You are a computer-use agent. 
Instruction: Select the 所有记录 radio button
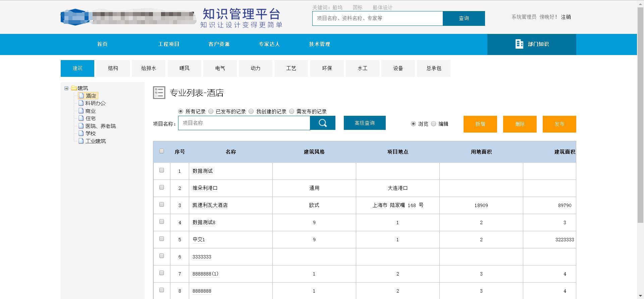(180, 111)
